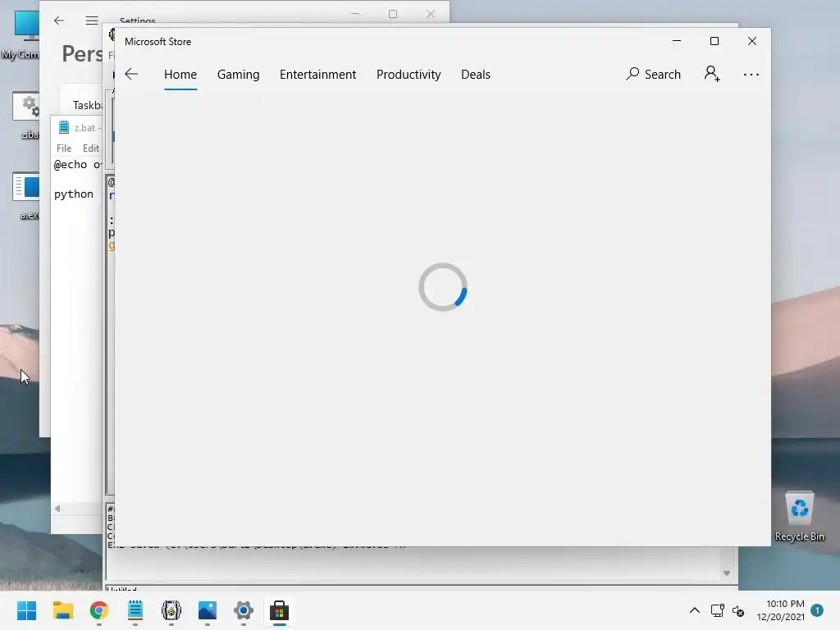Launch Google Chrome from the taskbar
The image size is (840, 630).
pos(99,610)
